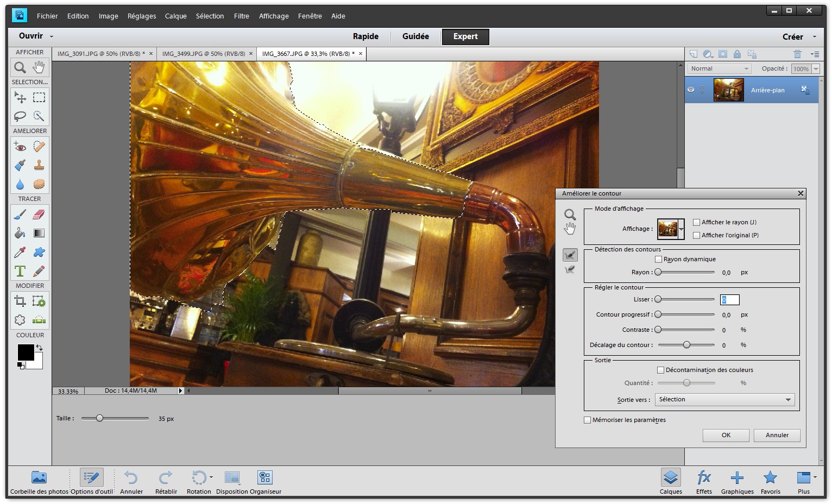Expand the Normal blend mode dropdown
832x504 pixels.
coord(719,69)
